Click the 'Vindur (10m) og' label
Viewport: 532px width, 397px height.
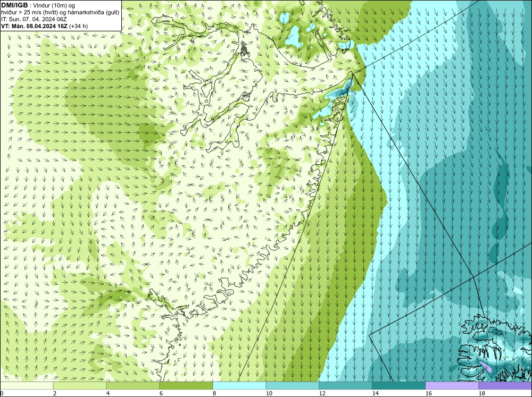tap(55, 6)
